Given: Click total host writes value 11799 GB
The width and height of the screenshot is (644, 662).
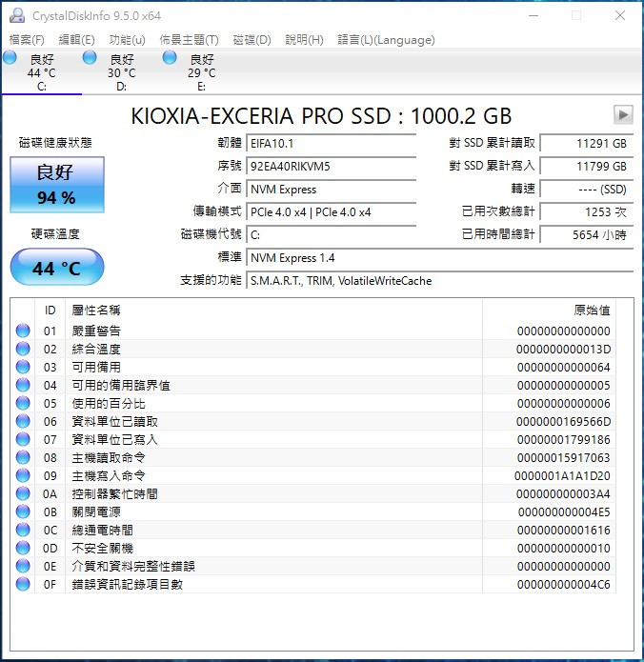Looking at the screenshot, I should [x=587, y=167].
